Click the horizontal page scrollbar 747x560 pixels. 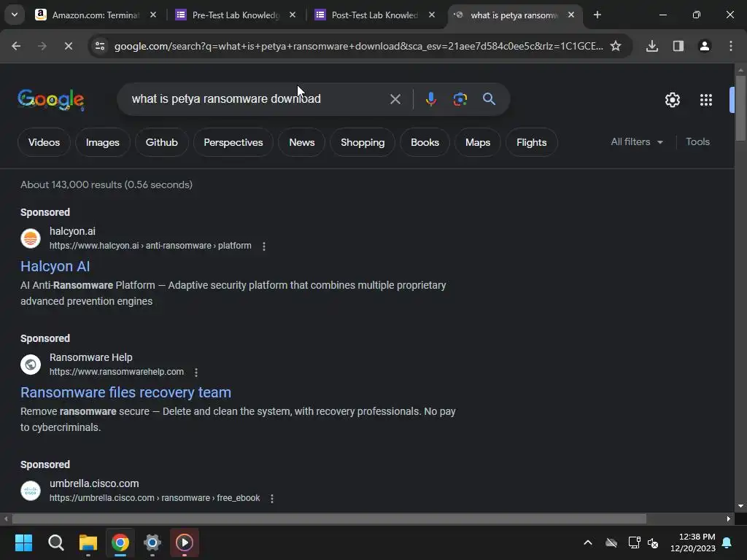(x=329, y=518)
